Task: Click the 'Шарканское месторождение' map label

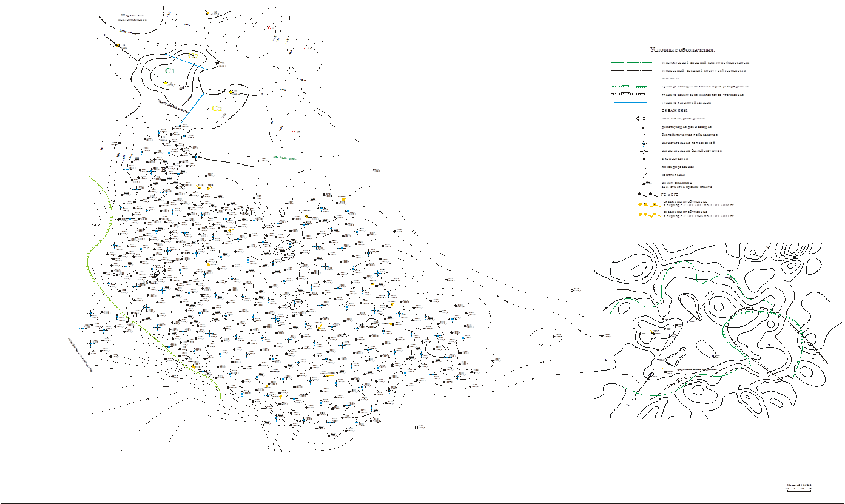Action: click(x=133, y=17)
